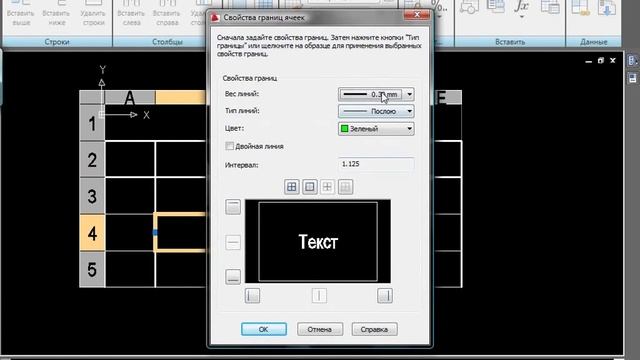Screen dimensions: 640x360
Task: Toggle the right border button
Action: click(385, 296)
